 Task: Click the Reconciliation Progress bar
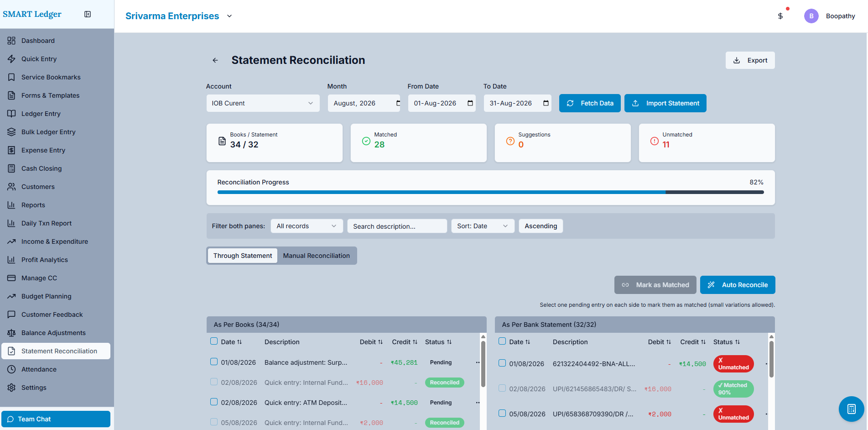tap(491, 192)
